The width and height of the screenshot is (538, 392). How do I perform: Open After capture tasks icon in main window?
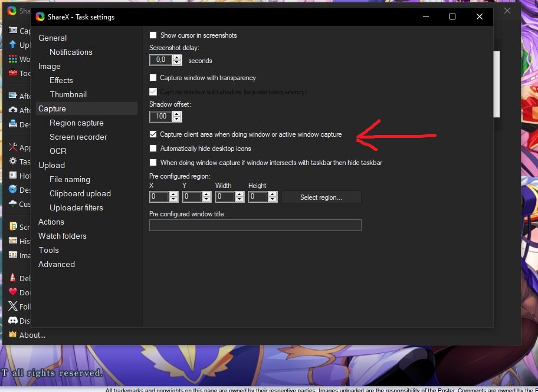13,95
